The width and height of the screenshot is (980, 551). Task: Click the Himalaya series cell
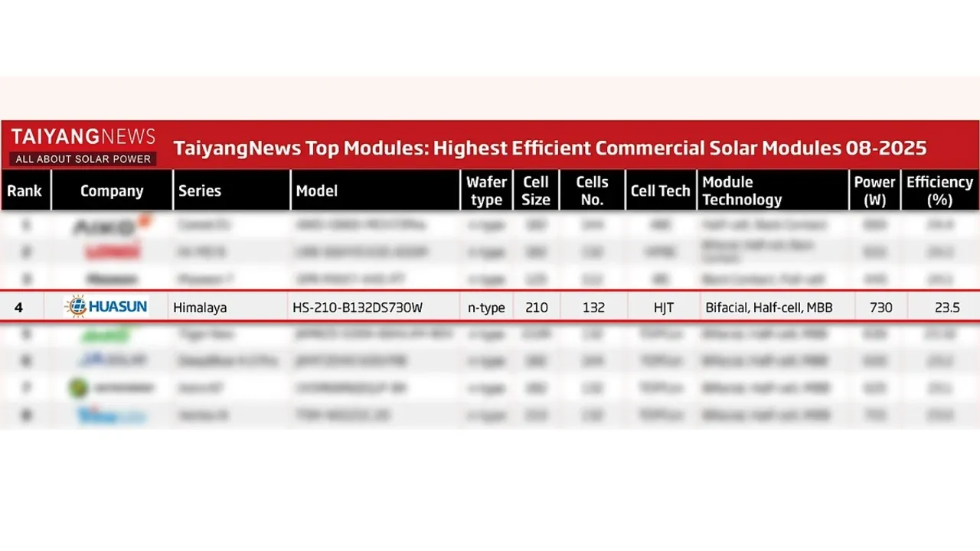[200, 308]
